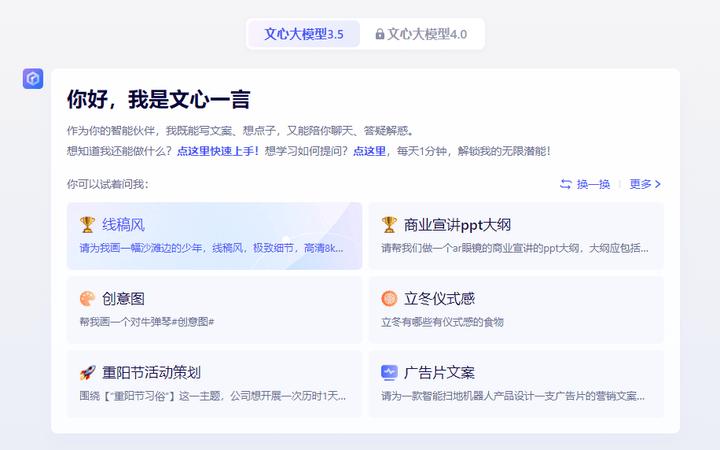Image resolution: width=720 pixels, height=450 pixels.
Task: Click the lock icon beside 文心大模型4.0
Action: point(380,34)
